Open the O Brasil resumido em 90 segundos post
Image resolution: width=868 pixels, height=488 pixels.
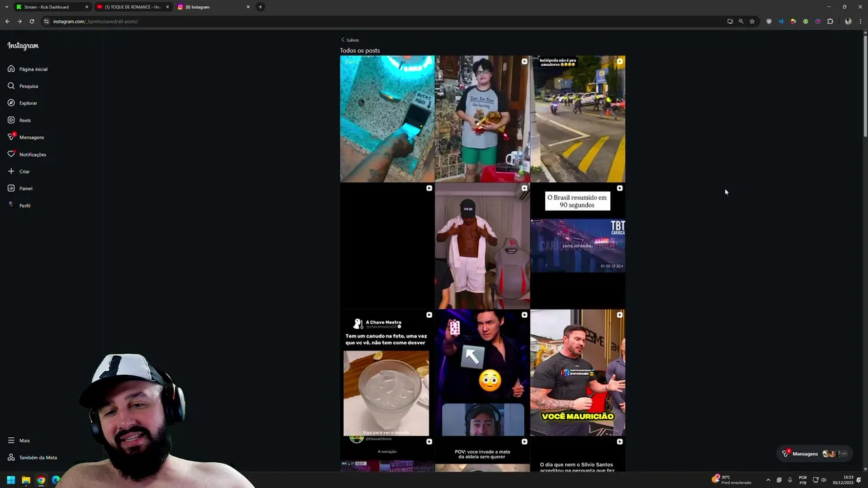coord(578,245)
